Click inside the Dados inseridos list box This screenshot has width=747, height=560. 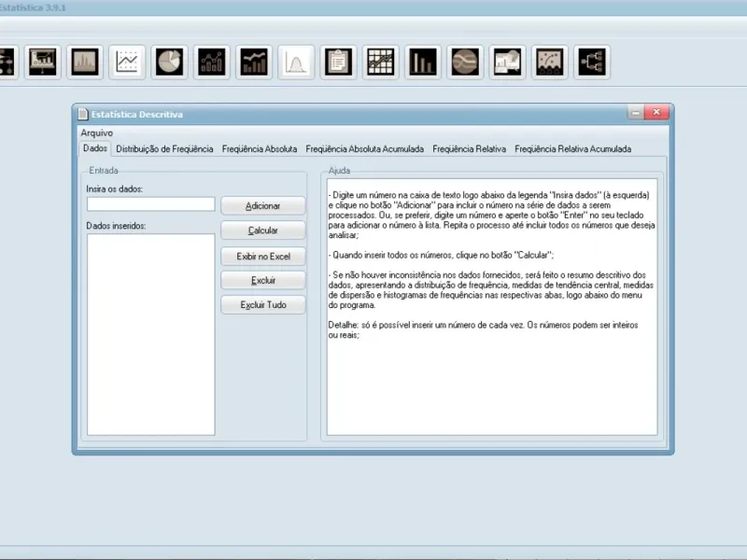151,334
